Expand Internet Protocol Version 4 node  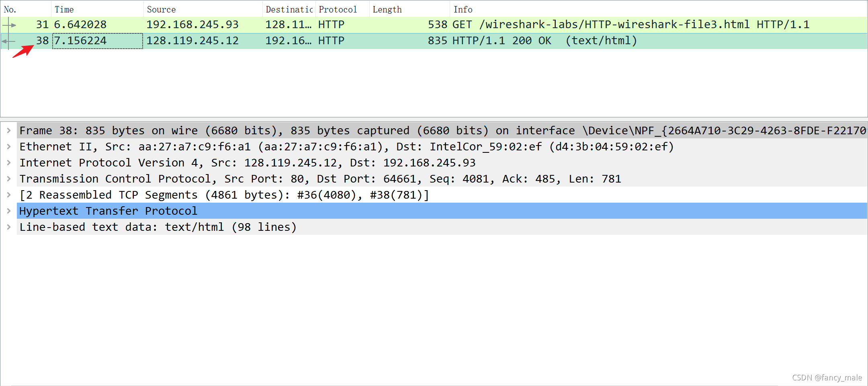click(x=9, y=162)
